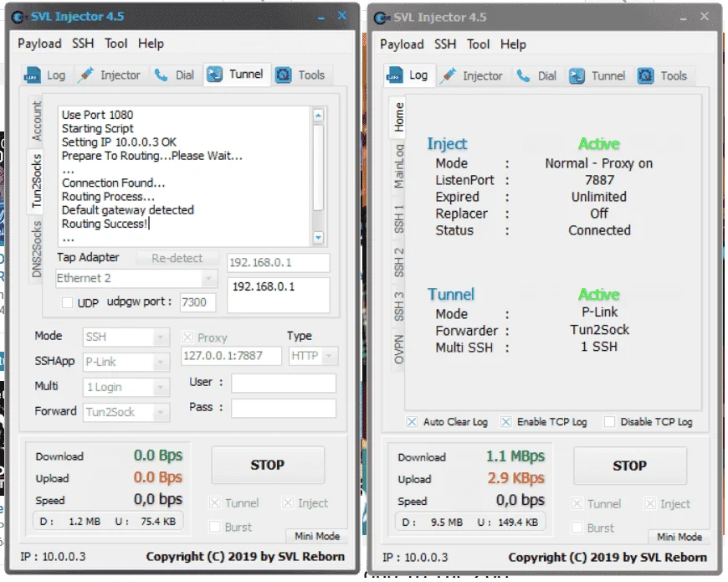This screenshot has width=728, height=582.
Task: Click log scrollbar down arrow
Action: [318, 237]
